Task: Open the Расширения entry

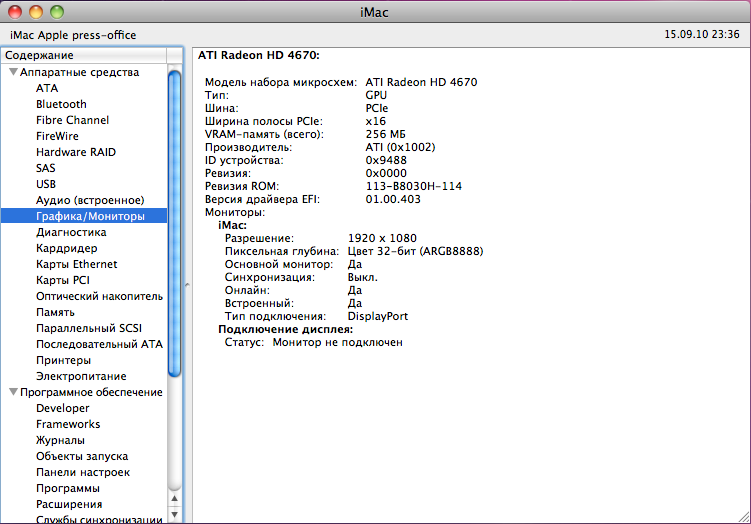Action: (69, 504)
